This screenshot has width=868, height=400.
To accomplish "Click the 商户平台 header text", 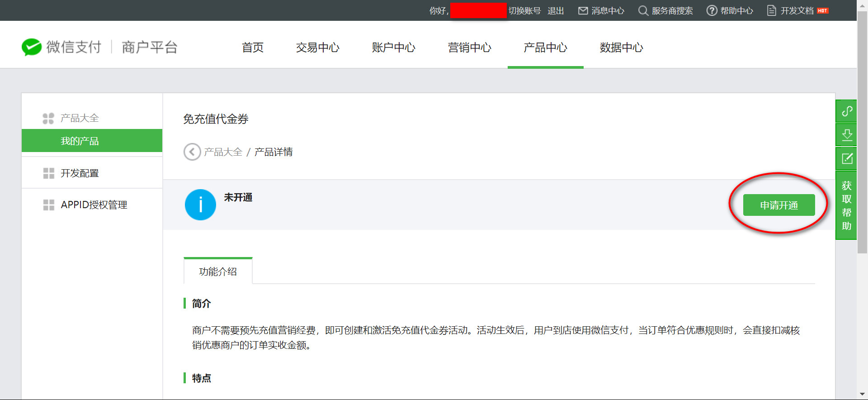I will pyautogui.click(x=150, y=47).
